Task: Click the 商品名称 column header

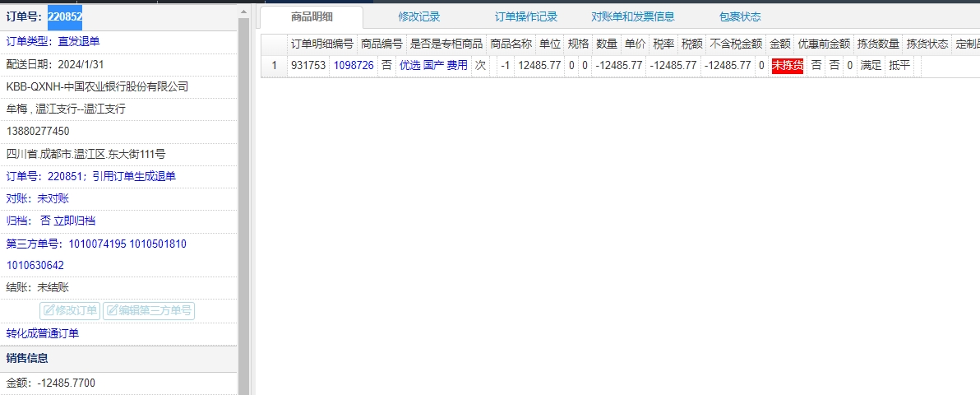Action: [x=511, y=44]
